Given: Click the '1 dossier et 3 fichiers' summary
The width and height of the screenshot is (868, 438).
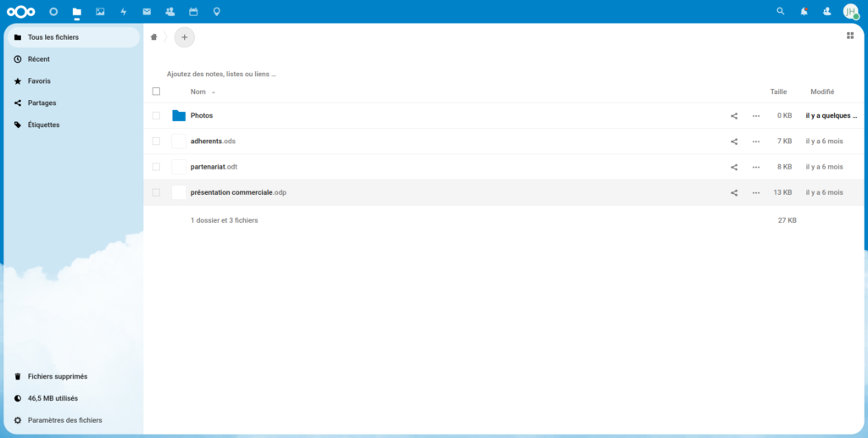Looking at the screenshot, I should click(224, 220).
